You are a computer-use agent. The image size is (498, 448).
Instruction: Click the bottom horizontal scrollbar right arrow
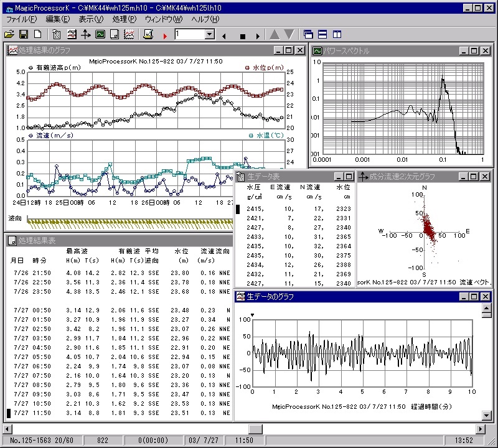(x=481, y=429)
